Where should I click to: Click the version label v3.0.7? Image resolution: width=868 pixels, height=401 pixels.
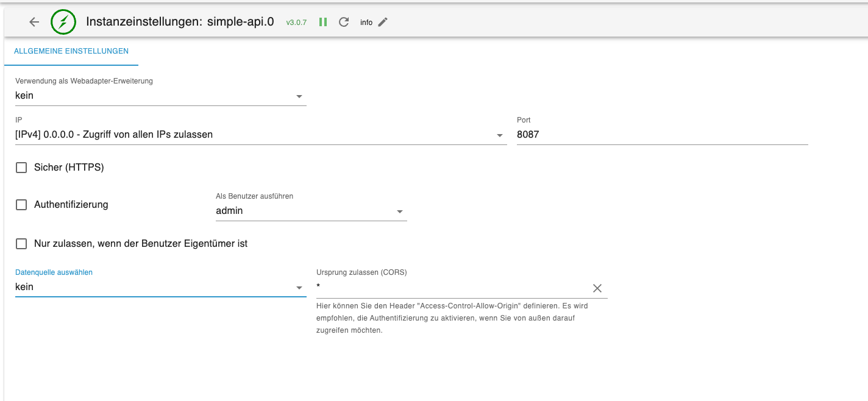pyautogui.click(x=296, y=23)
